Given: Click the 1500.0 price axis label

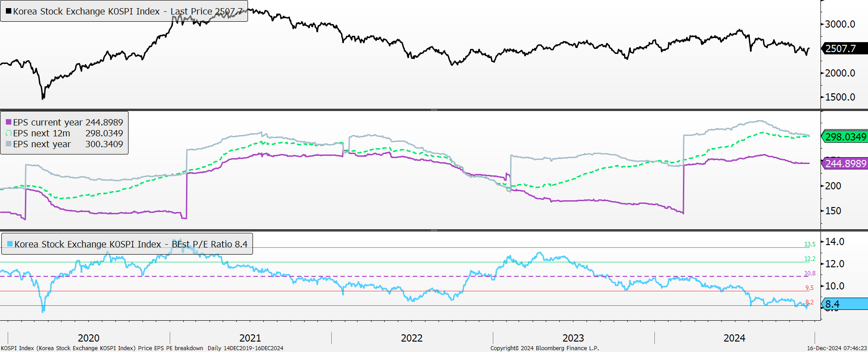Looking at the screenshot, I should click(x=840, y=97).
